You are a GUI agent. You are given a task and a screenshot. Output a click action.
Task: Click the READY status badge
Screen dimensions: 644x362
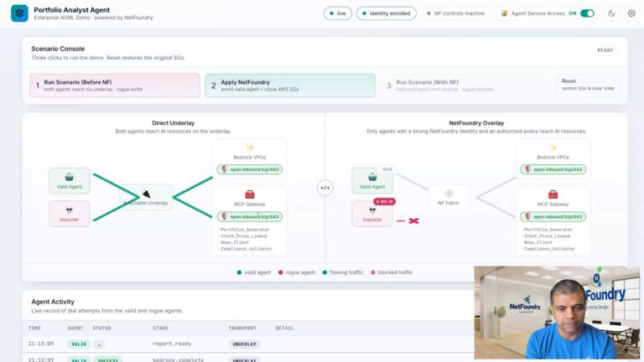pos(605,50)
